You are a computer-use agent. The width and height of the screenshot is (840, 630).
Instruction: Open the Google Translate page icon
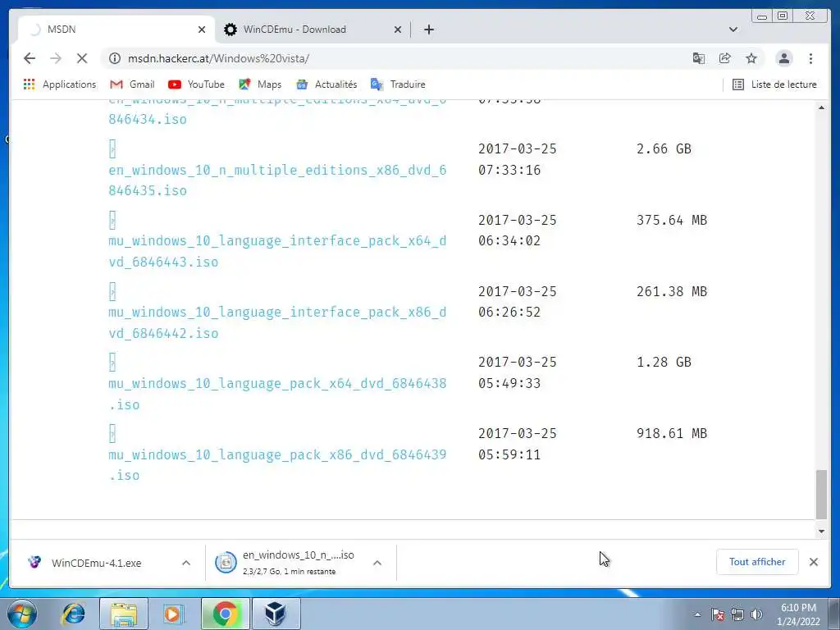pos(699,58)
